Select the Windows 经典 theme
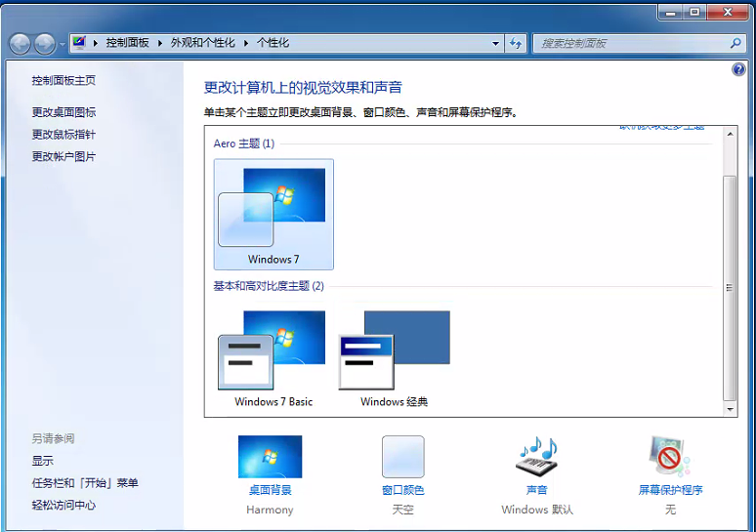The width and height of the screenshot is (756, 532). pyautogui.click(x=395, y=358)
